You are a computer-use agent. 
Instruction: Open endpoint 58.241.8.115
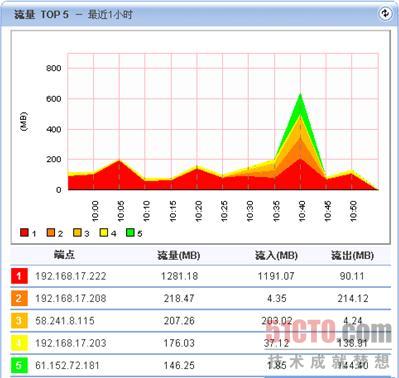click(65, 321)
